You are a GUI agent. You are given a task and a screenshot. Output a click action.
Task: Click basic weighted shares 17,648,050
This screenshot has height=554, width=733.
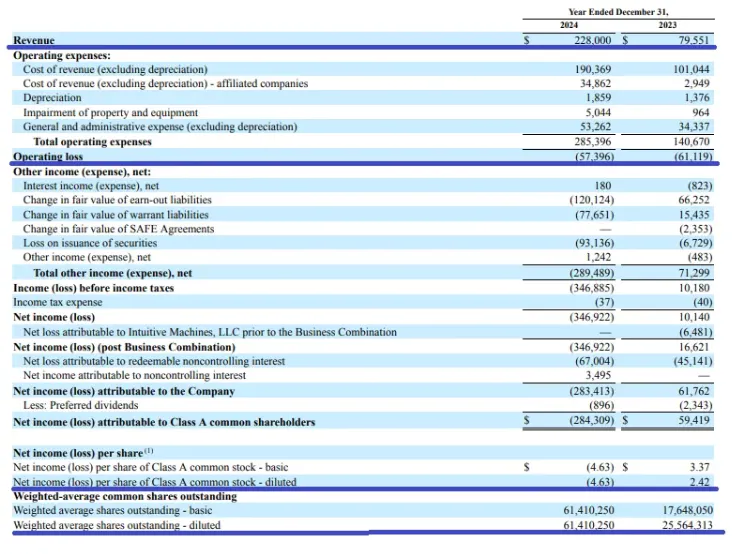pyautogui.click(x=688, y=510)
